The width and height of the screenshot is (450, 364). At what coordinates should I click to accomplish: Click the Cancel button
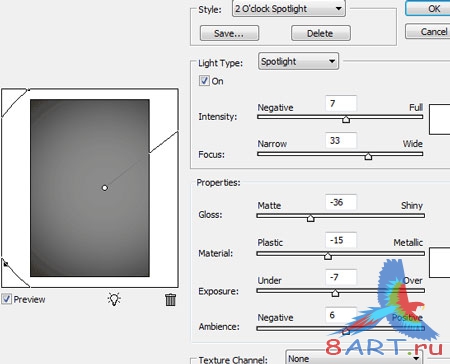pos(429,31)
